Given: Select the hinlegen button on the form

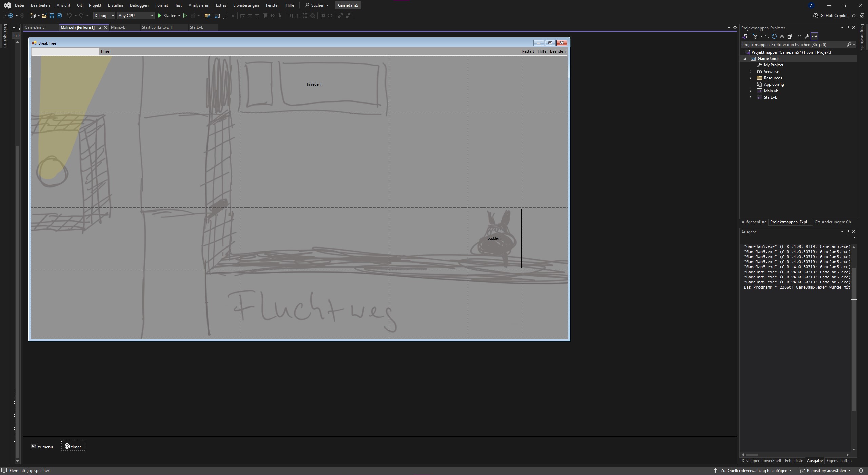Looking at the screenshot, I should pos(314,84).
